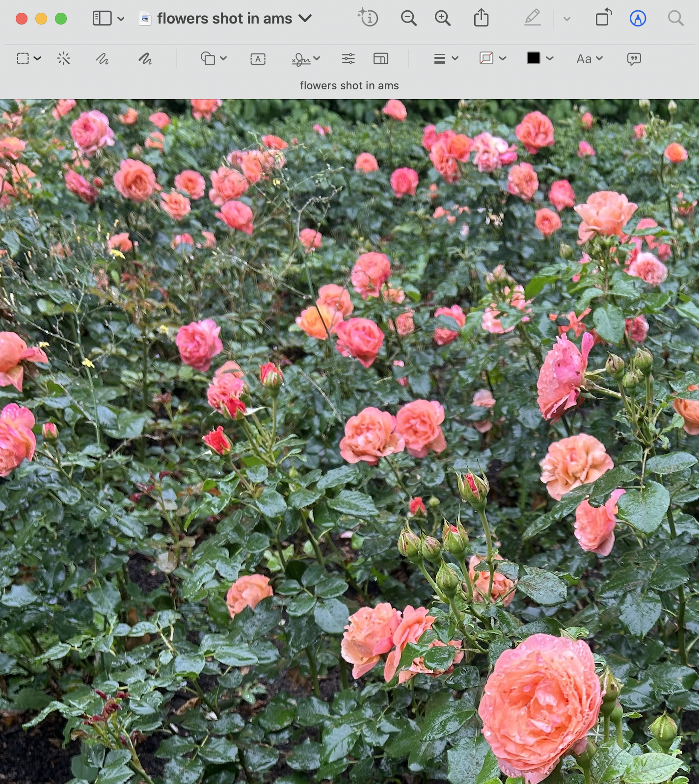Click the Highlight pen tool
The width and height of the screenshot is (699, 784).
click(533, 18)
